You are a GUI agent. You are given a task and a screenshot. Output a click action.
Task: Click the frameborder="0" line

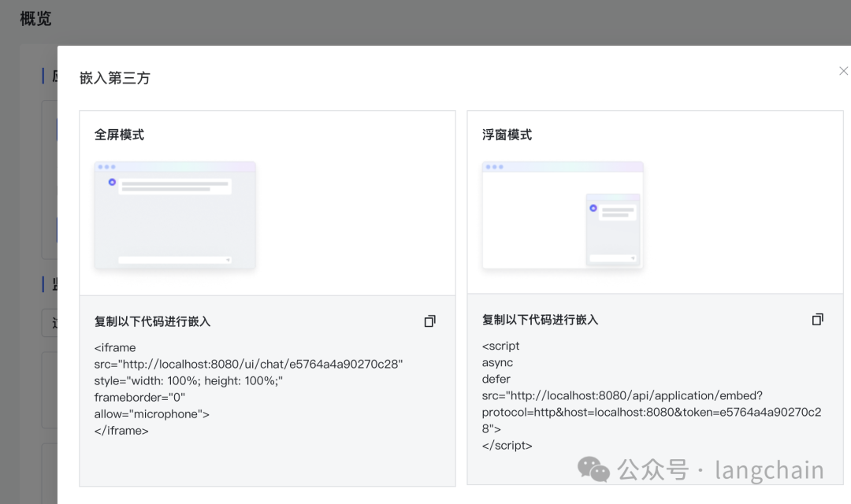click(x=139, y=397)
